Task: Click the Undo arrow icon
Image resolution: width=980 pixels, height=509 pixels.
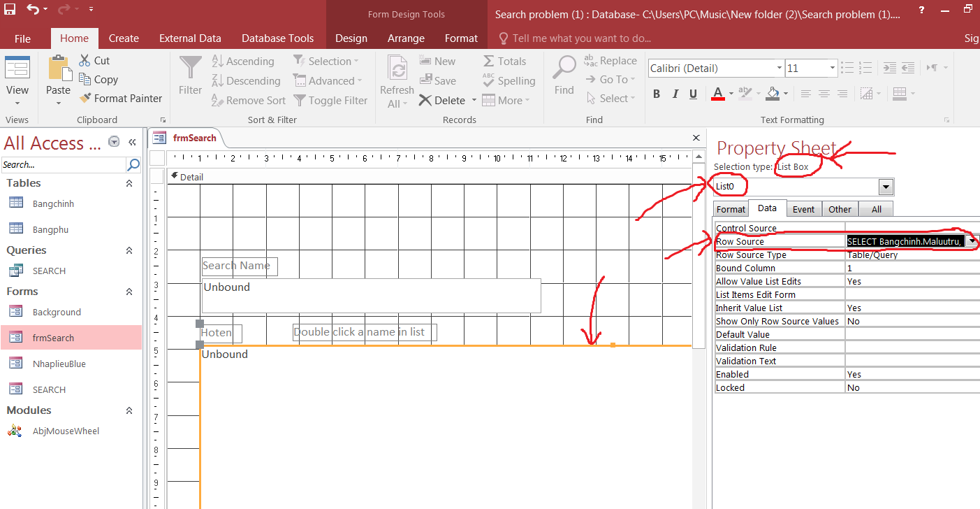Action: pos(33,10)
